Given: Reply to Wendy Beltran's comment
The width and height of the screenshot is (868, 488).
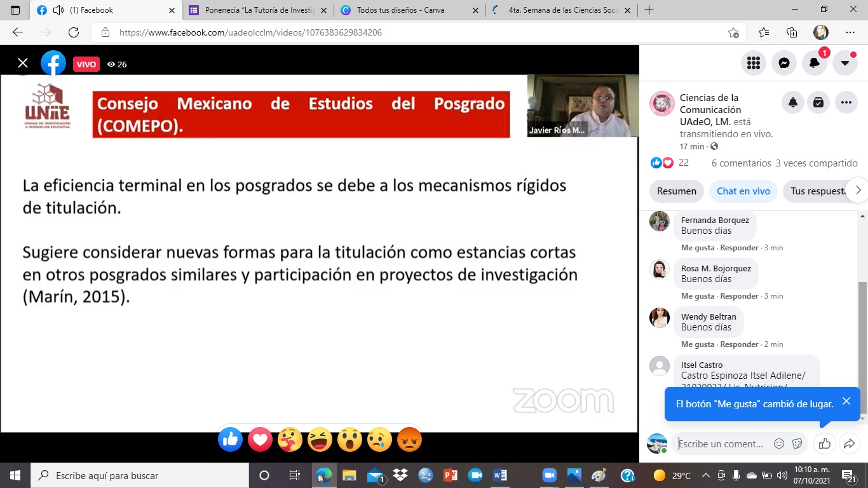Looking at the screenshot, I should [x=739, y=344].
